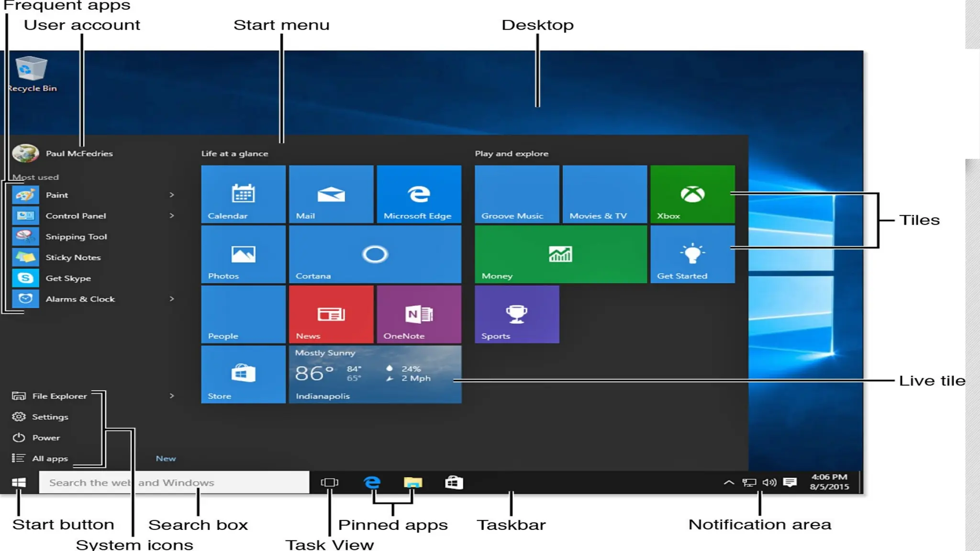Click the New label beside All apps

coord(166,458)
